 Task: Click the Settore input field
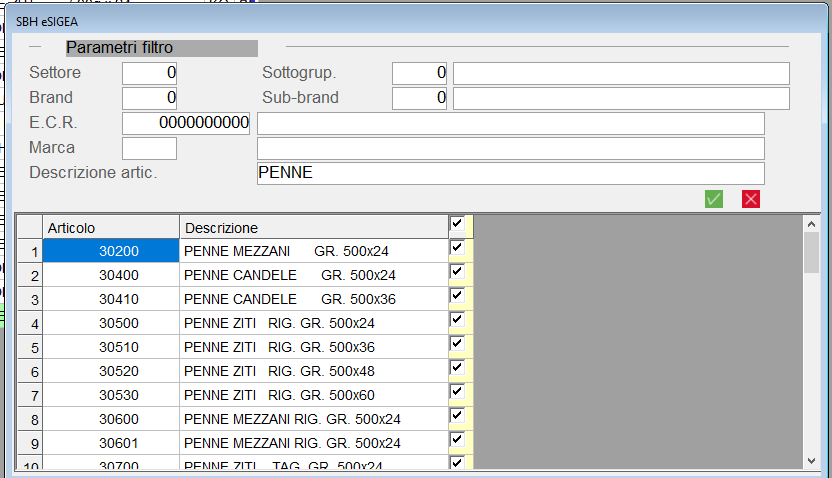(150, 73)
